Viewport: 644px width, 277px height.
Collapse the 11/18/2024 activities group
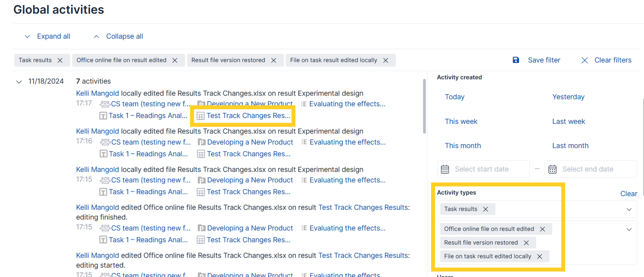[19, 81]
